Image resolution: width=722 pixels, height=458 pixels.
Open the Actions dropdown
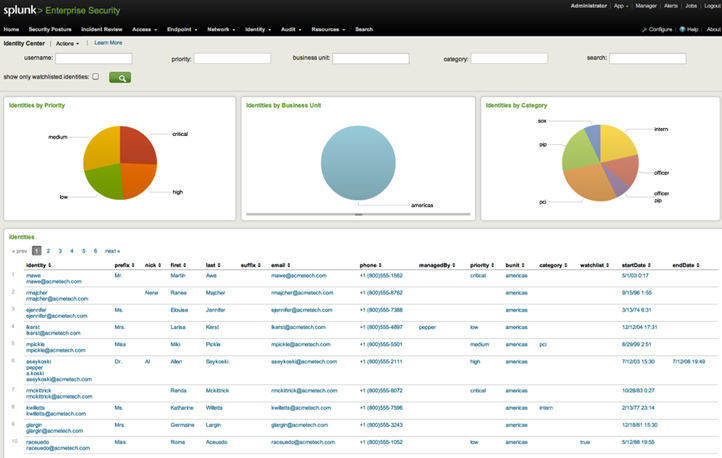click(x=67, y=44)
